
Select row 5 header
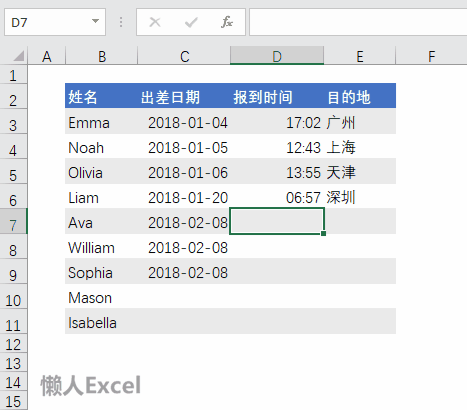pyautogui.click(x=13, y=171)
